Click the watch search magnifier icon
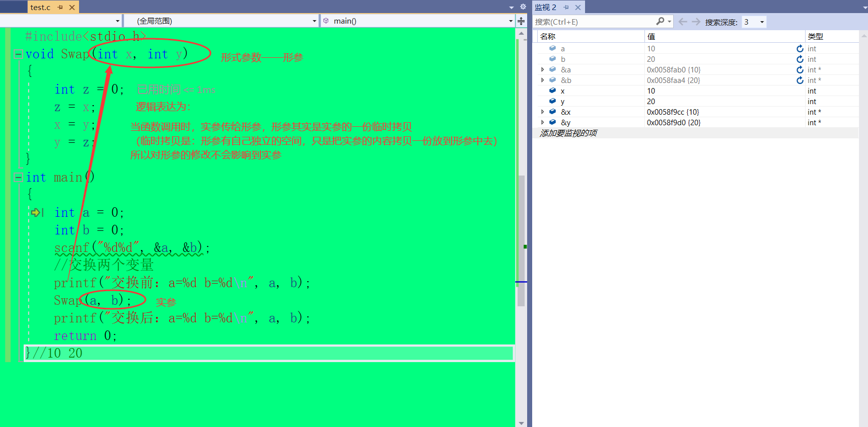Viewport: 868px width, 427px height. 660,21
